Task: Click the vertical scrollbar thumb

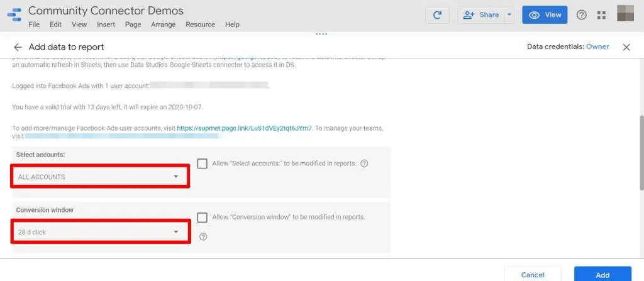Action: point(641,153)
